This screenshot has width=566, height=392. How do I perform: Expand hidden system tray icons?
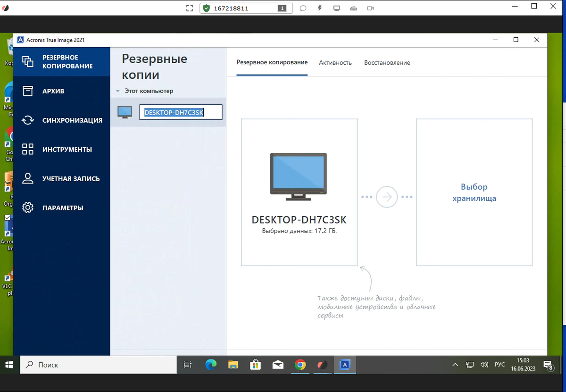455,365
